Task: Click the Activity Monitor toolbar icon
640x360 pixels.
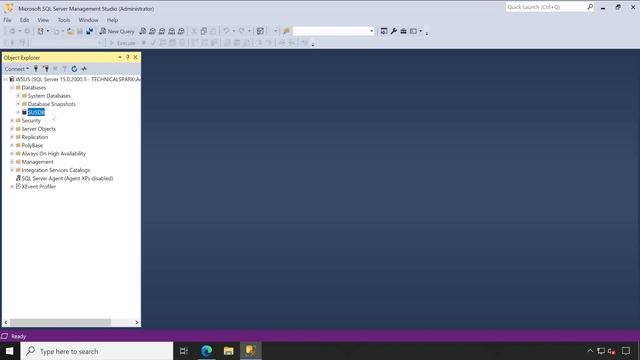Action: (260, 31)
